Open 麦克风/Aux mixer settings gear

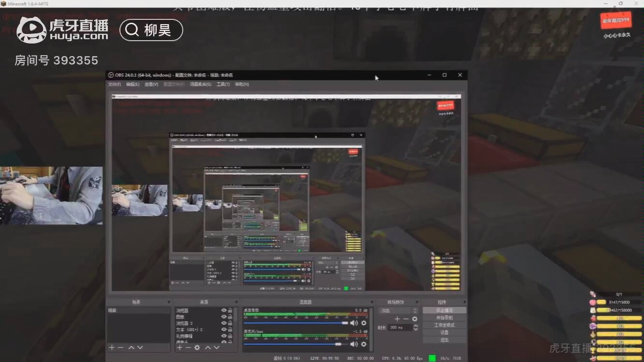pos(364,344)
